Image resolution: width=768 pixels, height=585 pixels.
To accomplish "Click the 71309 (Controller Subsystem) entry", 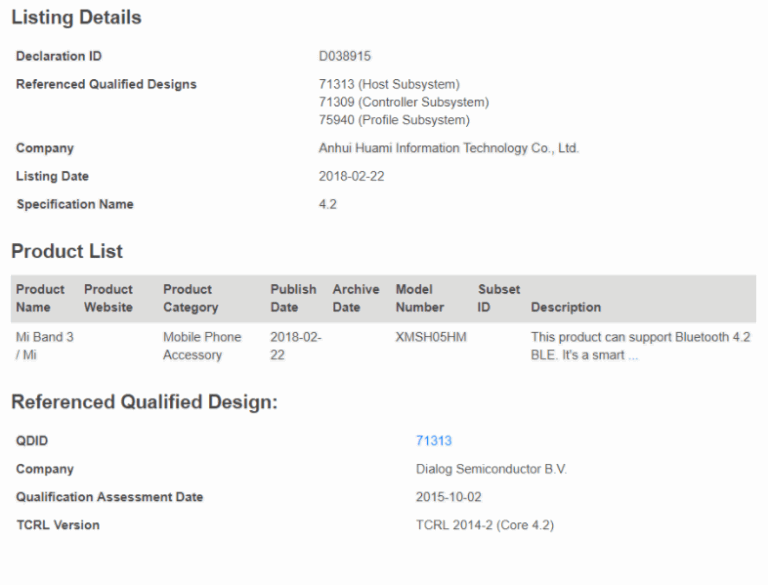I will [x=403, y=102].
